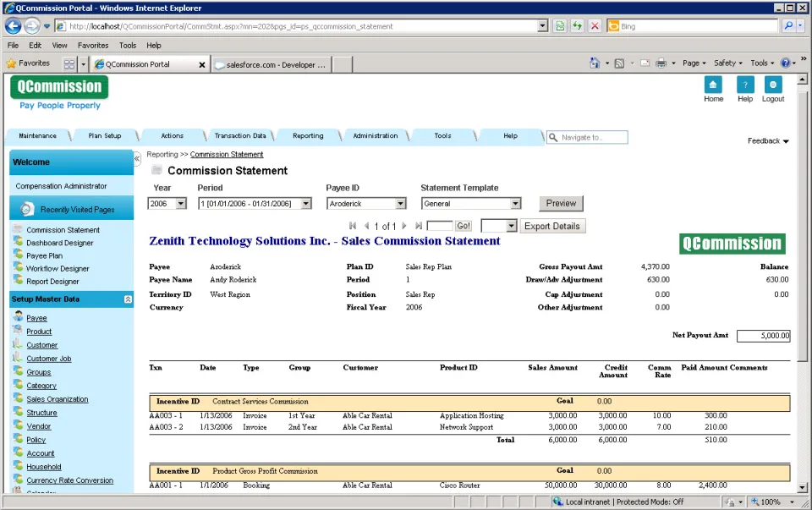Click the report page number input box
The height and width of the screenshot is (510, 812).
pos(440,226)
